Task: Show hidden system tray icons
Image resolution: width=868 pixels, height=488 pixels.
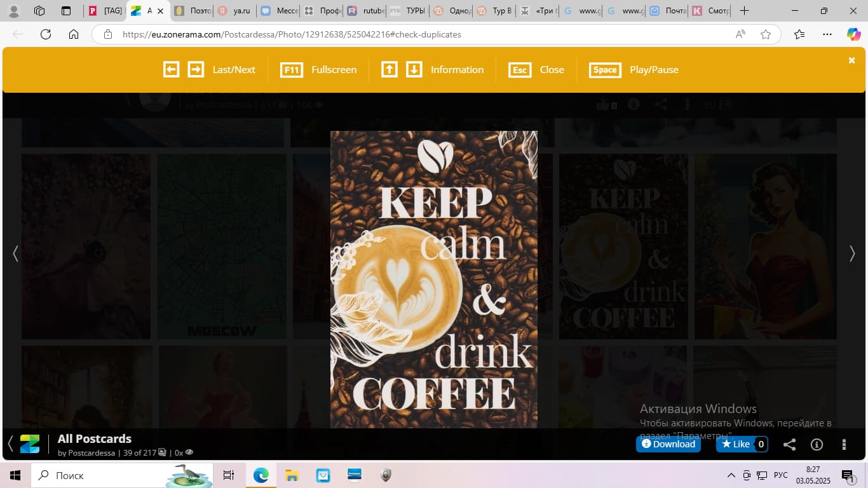Action: [x=731, y=475]
